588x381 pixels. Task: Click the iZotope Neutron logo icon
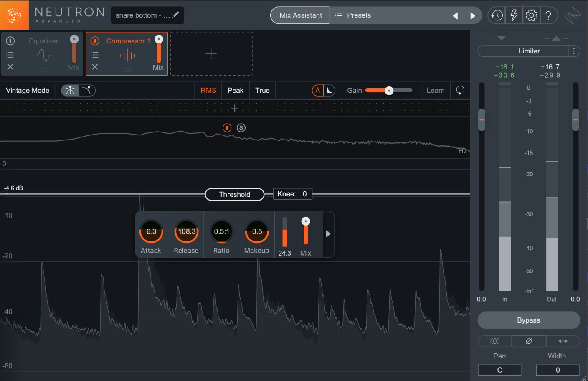(14, 15)
